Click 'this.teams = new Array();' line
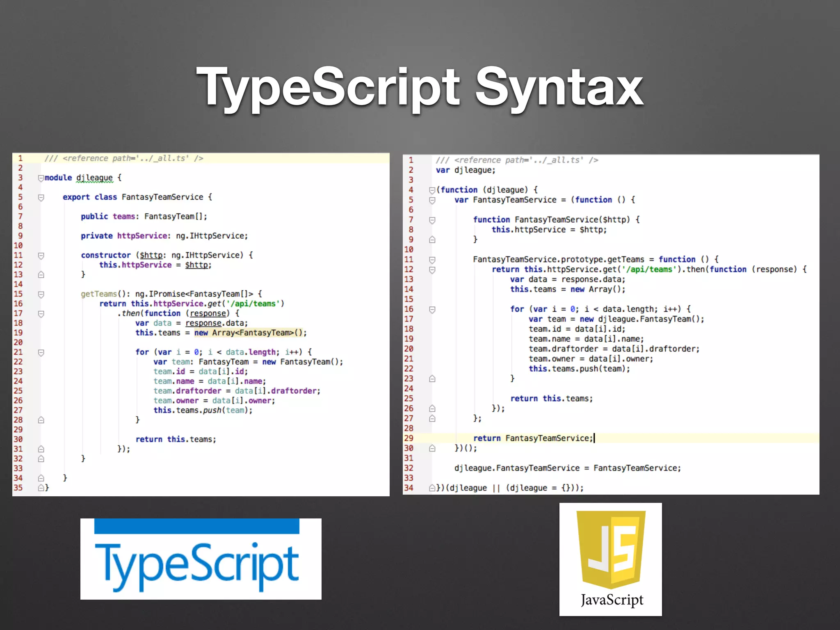The image size is (840, 630). [x=568, y=289]
